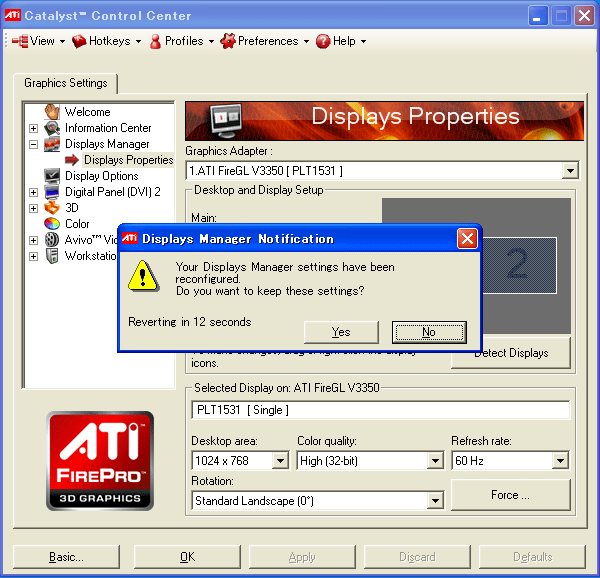Click the Digital Panel (DVI) 2 icon

point(52,192)
